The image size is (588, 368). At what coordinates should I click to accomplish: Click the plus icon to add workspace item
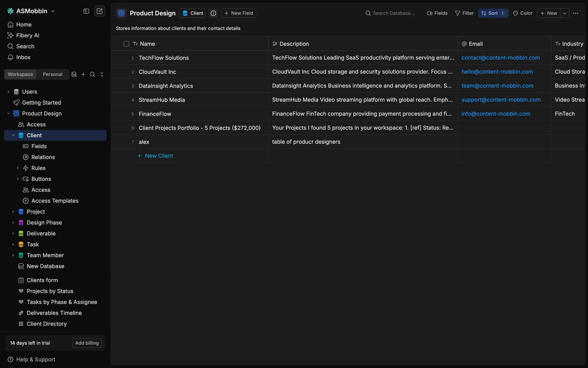[x=83, y=75]
